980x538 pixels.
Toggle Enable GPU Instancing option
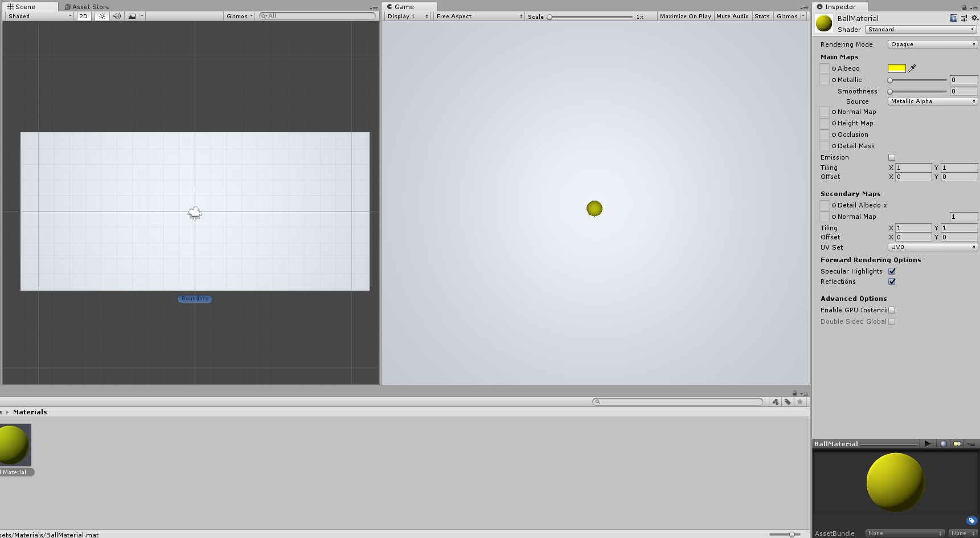[x=891, y=309]
